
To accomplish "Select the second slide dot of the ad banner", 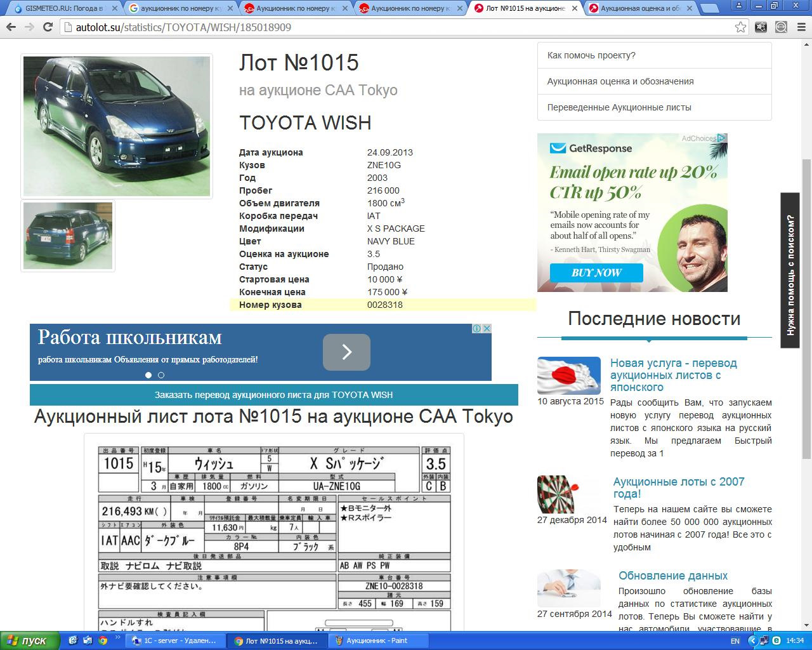I will coord(160,375).
